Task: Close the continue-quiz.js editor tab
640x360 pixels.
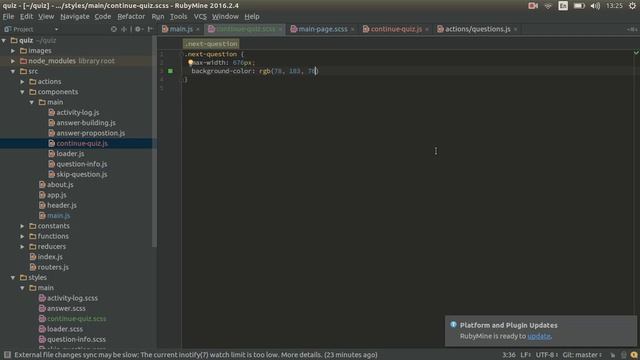Action: coord(427,29)
